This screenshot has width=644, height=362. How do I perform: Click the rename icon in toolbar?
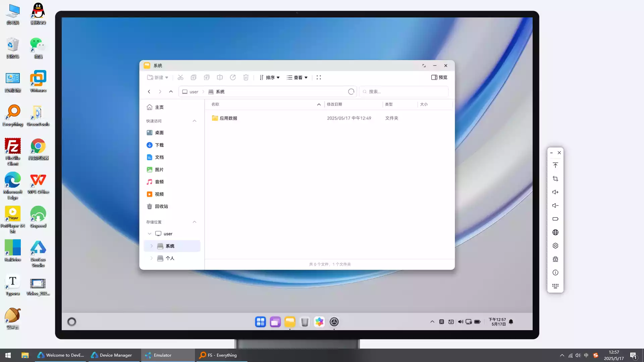(x=220, y=77)
